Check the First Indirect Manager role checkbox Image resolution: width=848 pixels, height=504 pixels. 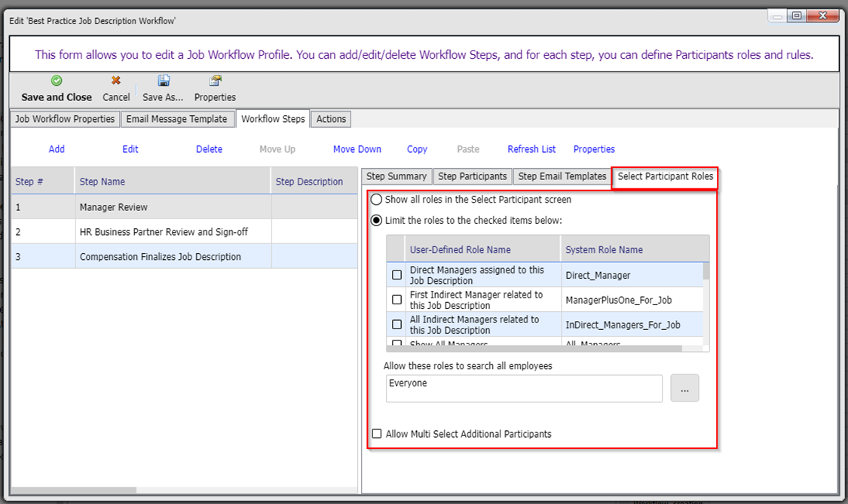(397, 300)
